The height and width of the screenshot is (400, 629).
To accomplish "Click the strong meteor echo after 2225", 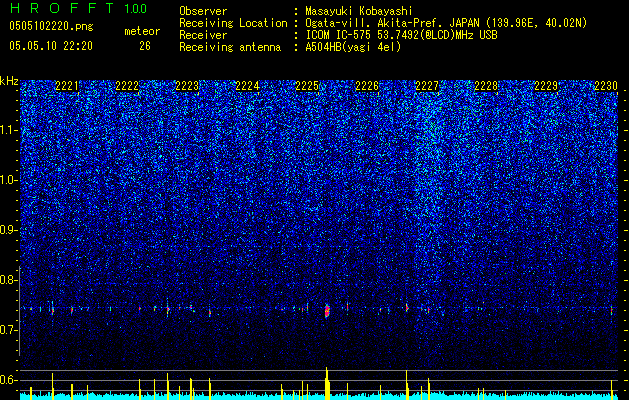I will [327, 311].
